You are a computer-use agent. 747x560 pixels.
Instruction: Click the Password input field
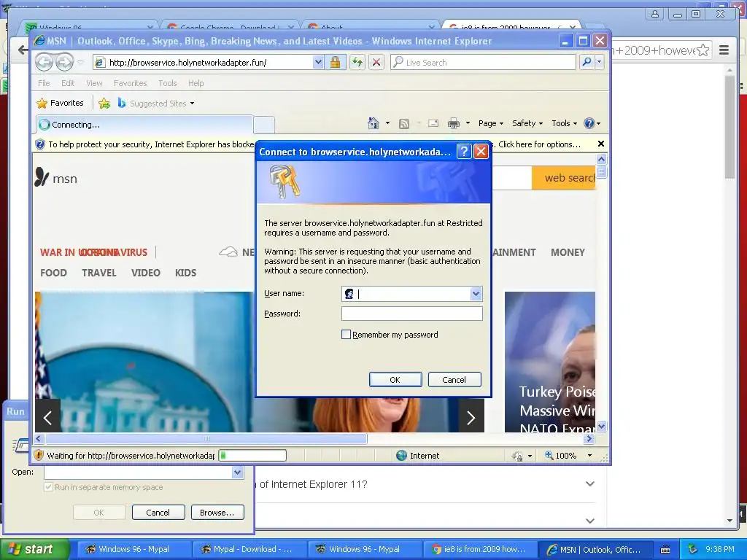412,314
